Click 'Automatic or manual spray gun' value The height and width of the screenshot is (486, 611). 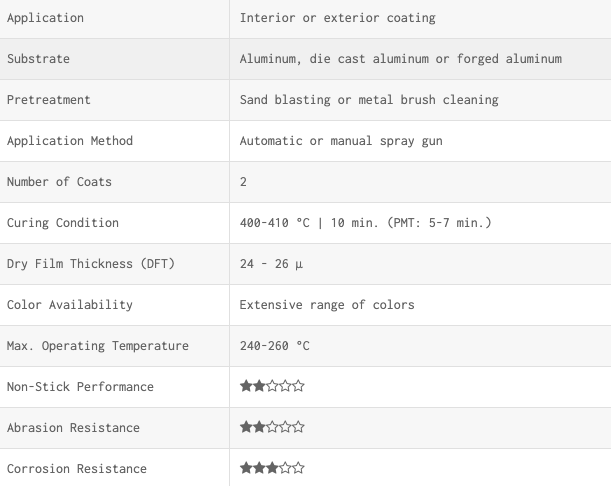tap(341, 141)
